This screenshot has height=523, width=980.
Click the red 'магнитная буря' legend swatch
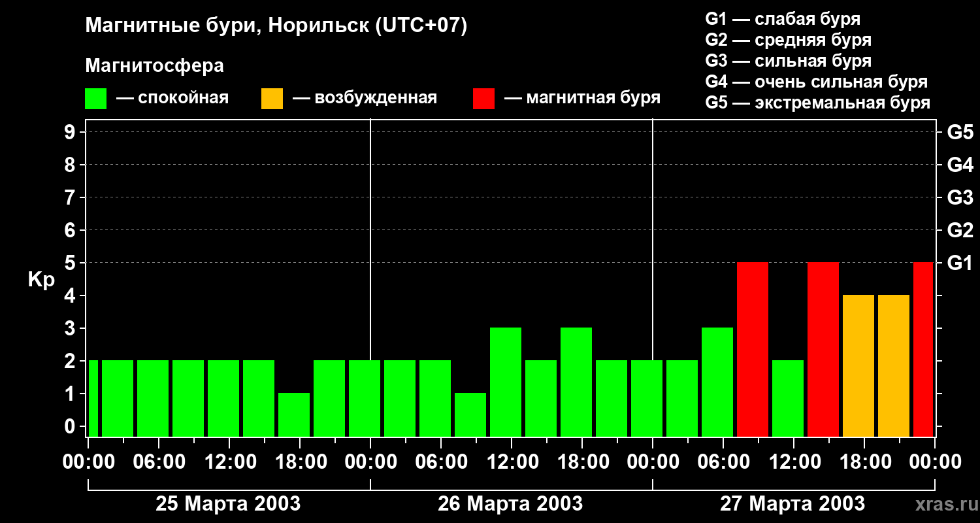[484, 99]
